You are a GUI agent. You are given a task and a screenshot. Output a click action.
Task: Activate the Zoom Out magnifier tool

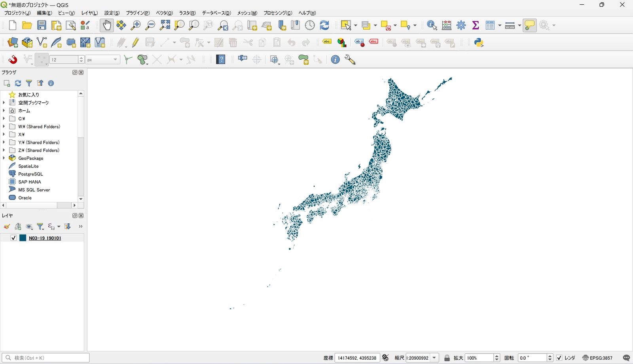150,25
